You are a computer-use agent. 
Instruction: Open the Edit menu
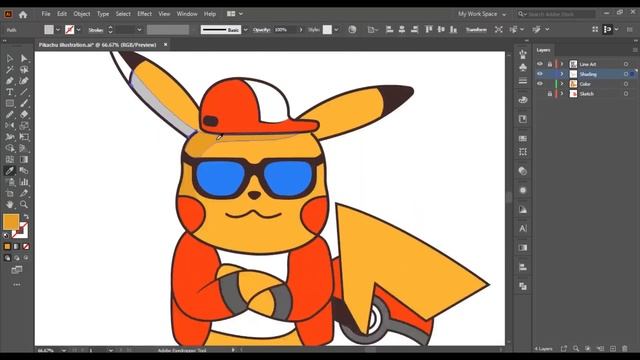click(x=62, y=13)
